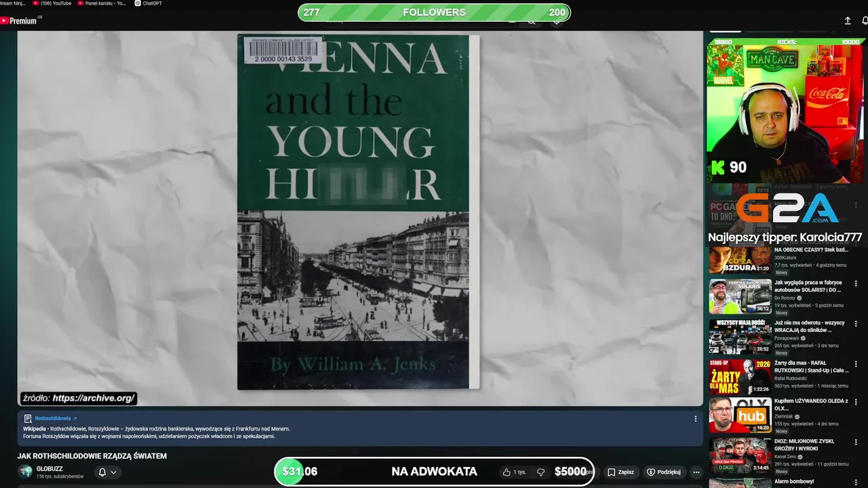Open the DIOZ Kanał Zero video thumbnail
The image size is (868, 488).
741,455
